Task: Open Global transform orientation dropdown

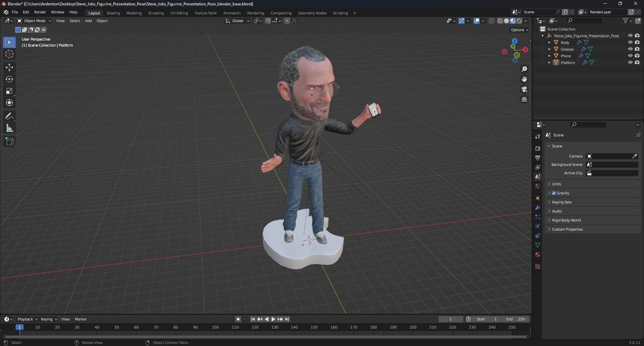Action: pos(237,21)
